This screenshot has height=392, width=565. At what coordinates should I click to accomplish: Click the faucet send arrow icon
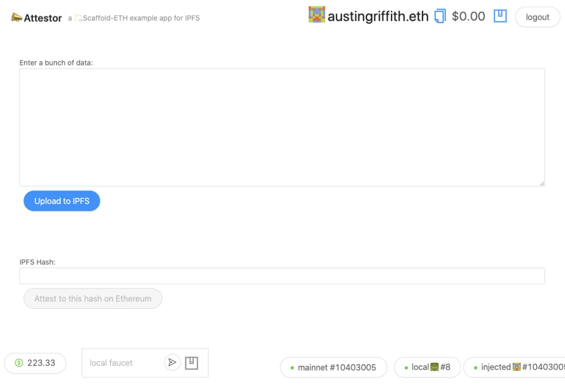172,362
